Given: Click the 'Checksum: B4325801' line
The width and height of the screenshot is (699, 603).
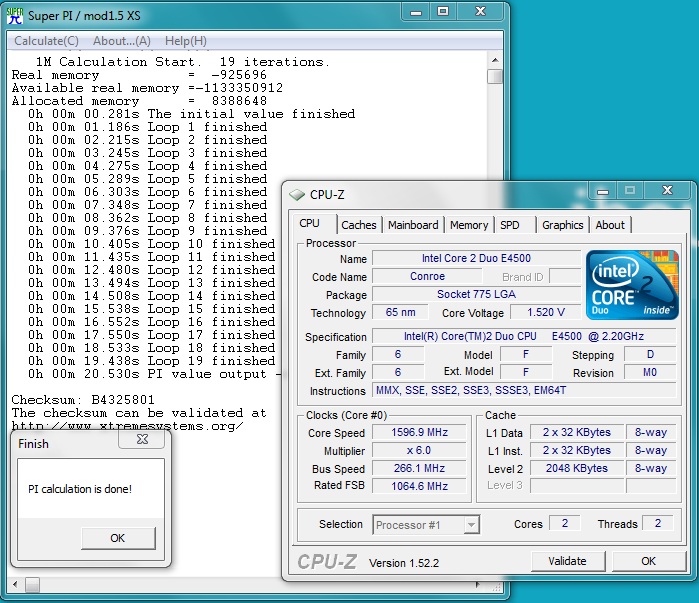Looking at the screenshot, I should click(83, 400).
